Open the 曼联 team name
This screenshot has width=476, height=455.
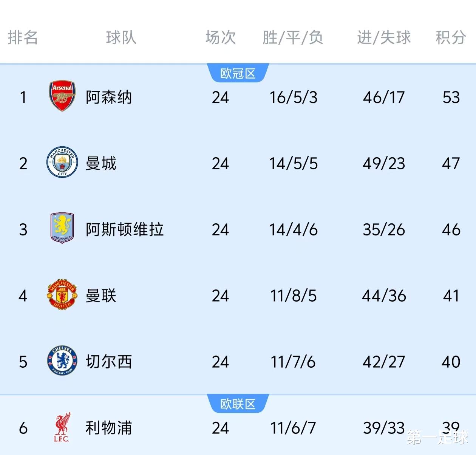101,296
